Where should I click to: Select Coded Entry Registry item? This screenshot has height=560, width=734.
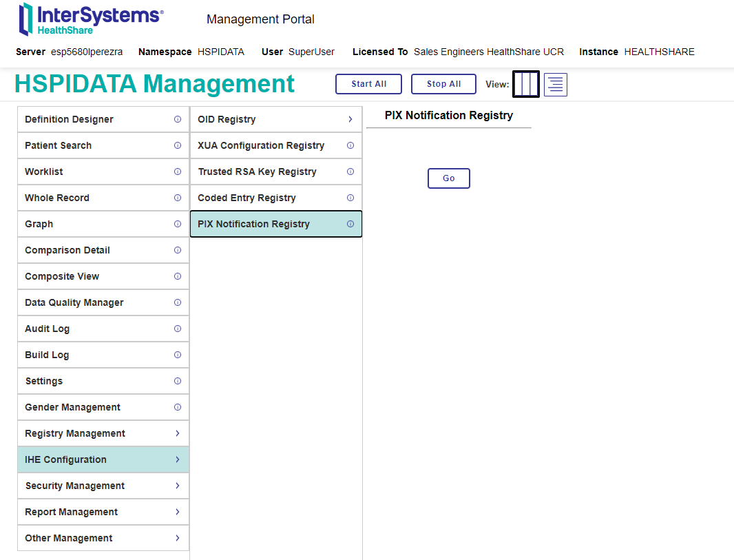(275, 198)
